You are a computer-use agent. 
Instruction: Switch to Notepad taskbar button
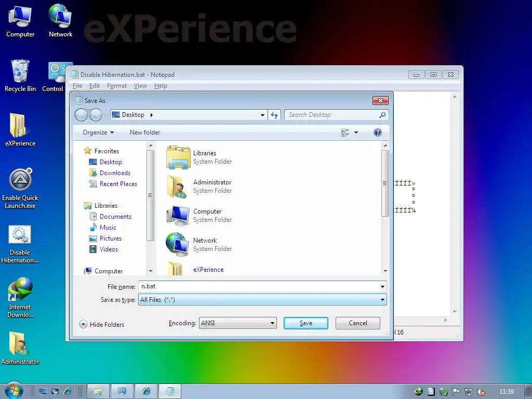pyautogui.click(x=170, y=392)
